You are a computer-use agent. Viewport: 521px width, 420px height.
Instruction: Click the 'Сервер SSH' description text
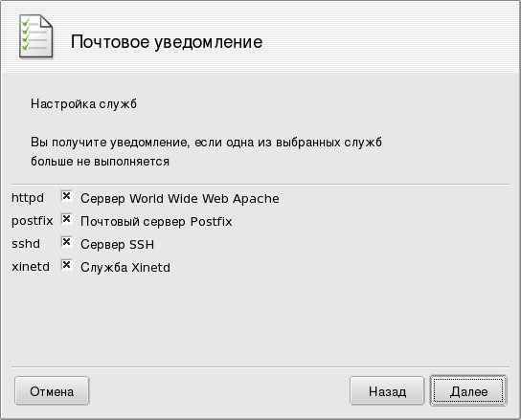click(117, 244)
